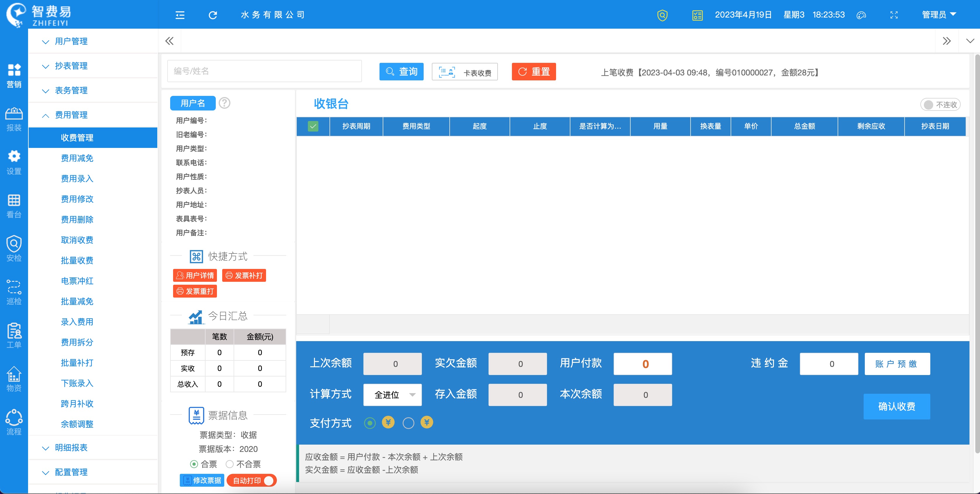Click the 发票重打 shortcut button

[x=195, y=291]
